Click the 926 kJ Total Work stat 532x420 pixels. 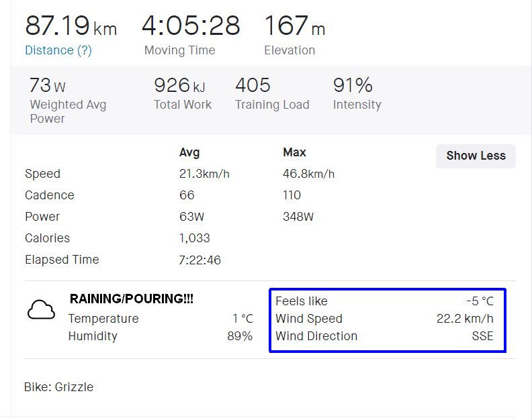tap(180, 86)
